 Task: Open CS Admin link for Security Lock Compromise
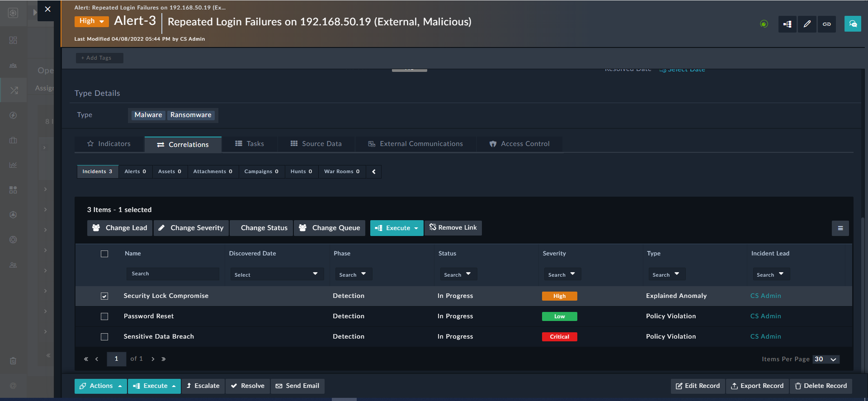pyautogui.click(x=765, y=296)
